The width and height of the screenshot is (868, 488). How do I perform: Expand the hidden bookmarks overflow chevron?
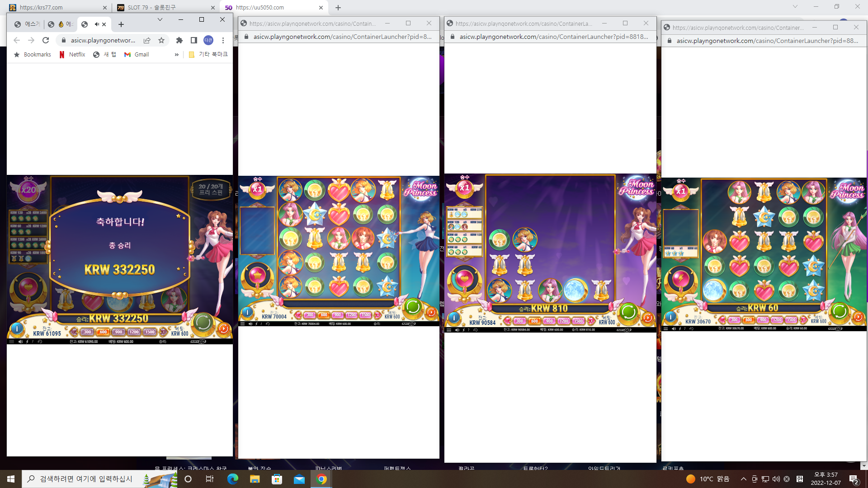point(177,55)
